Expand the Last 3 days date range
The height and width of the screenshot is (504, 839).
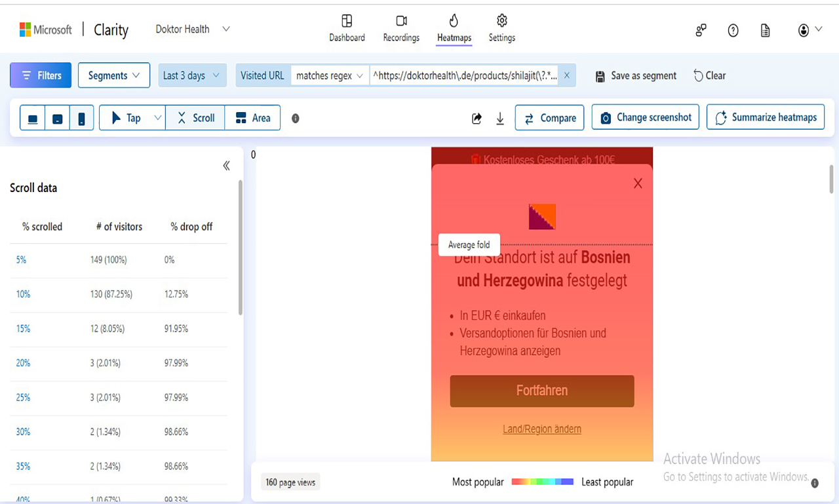[x=191, y=75]
